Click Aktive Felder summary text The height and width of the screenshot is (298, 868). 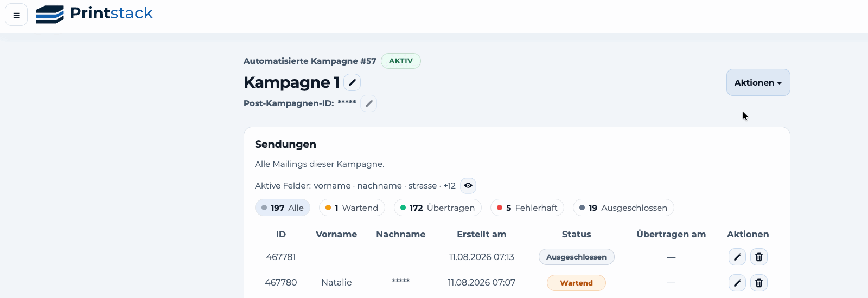pyautogui.click(x=355, y=186)
